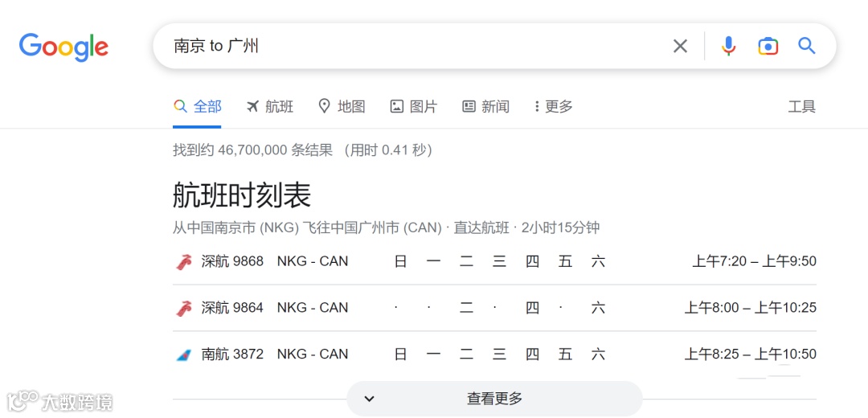Click the map pin icon beside 地图
The image size is (868, 418).
pyautogui.click(x=325, y=106)
